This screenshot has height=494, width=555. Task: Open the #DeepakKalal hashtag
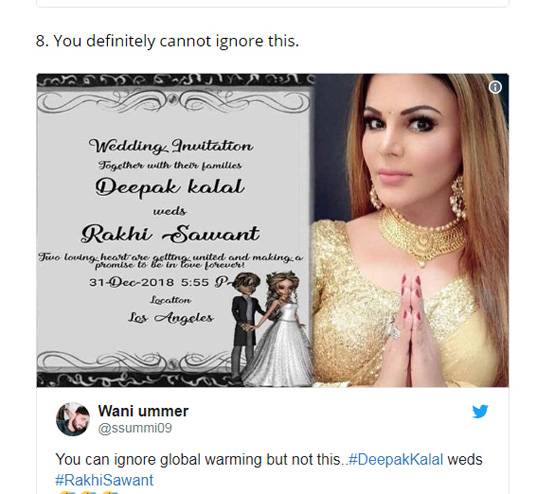[396, 460]
